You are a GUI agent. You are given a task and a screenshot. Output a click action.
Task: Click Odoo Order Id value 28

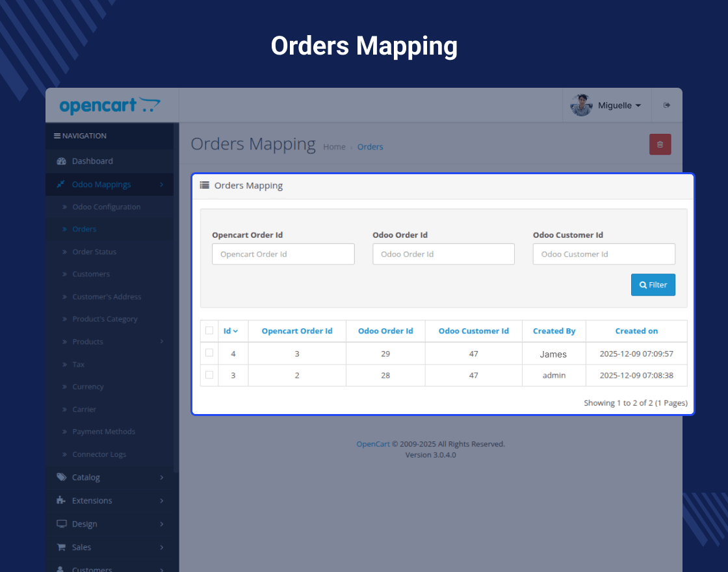385,375
